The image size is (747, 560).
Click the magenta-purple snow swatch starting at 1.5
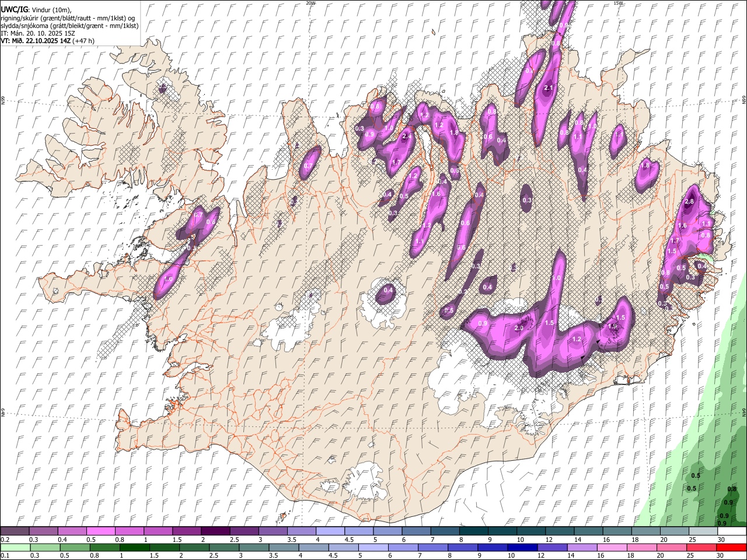[187, 531]
